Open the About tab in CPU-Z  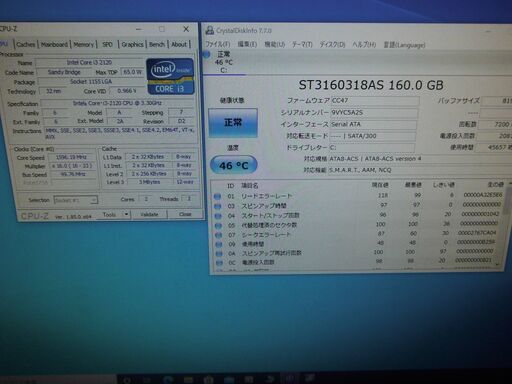click(x=179, y=44)
